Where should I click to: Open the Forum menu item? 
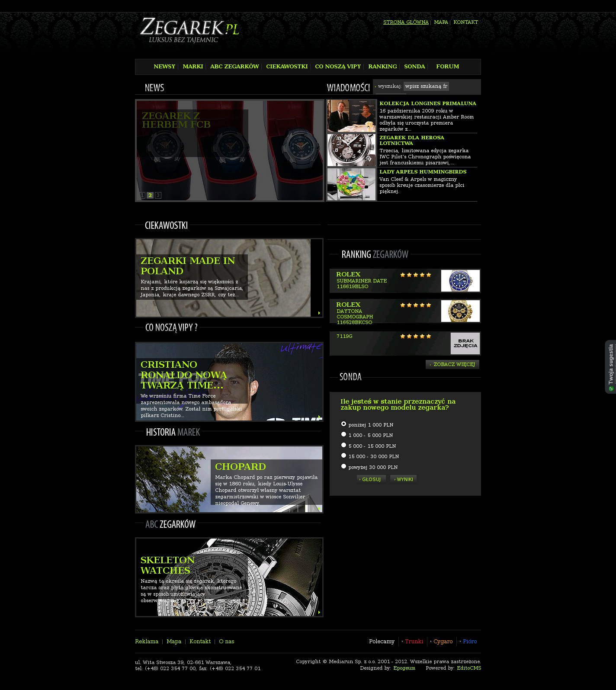tap(448, 67)
